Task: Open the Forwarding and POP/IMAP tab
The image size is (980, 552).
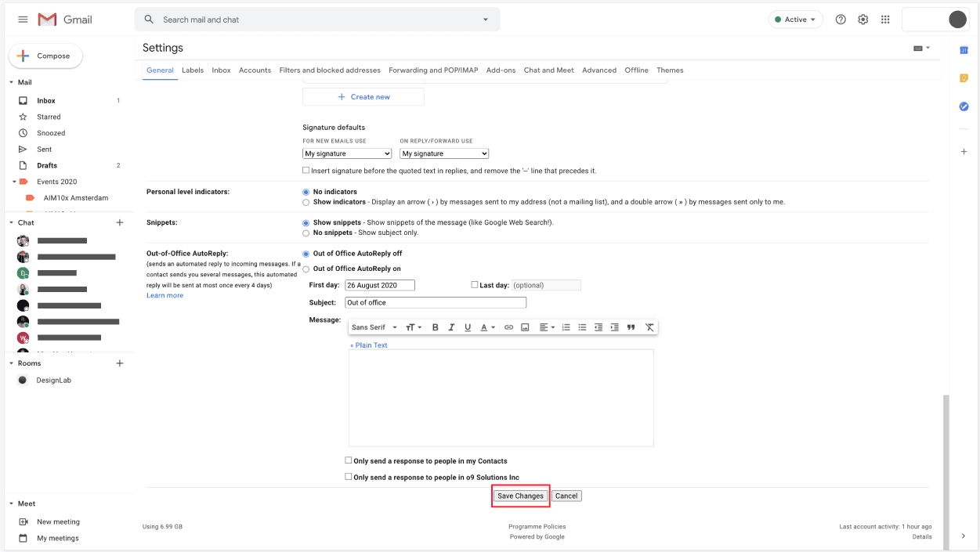Action: pos(433,70)
